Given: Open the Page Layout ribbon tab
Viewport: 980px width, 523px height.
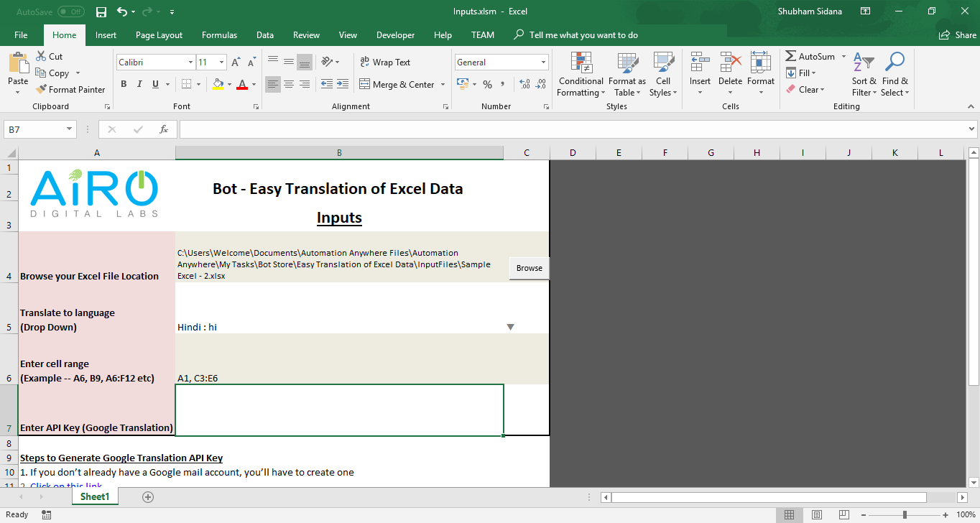Looking at the screenshot, I should [159, 35].
